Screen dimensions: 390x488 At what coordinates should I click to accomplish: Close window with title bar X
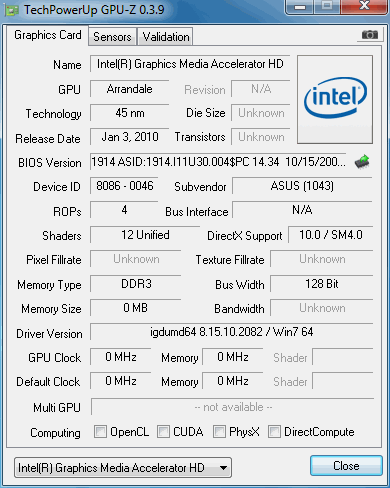(364, 6)
